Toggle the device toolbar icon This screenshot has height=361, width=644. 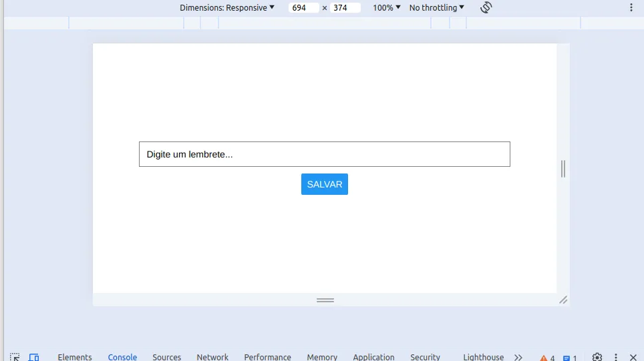click(33, 357)
